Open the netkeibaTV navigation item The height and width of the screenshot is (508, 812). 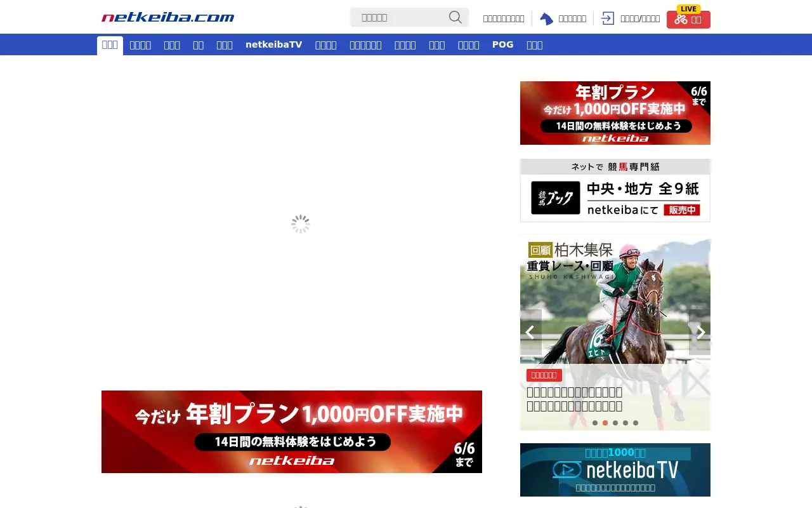273,44
